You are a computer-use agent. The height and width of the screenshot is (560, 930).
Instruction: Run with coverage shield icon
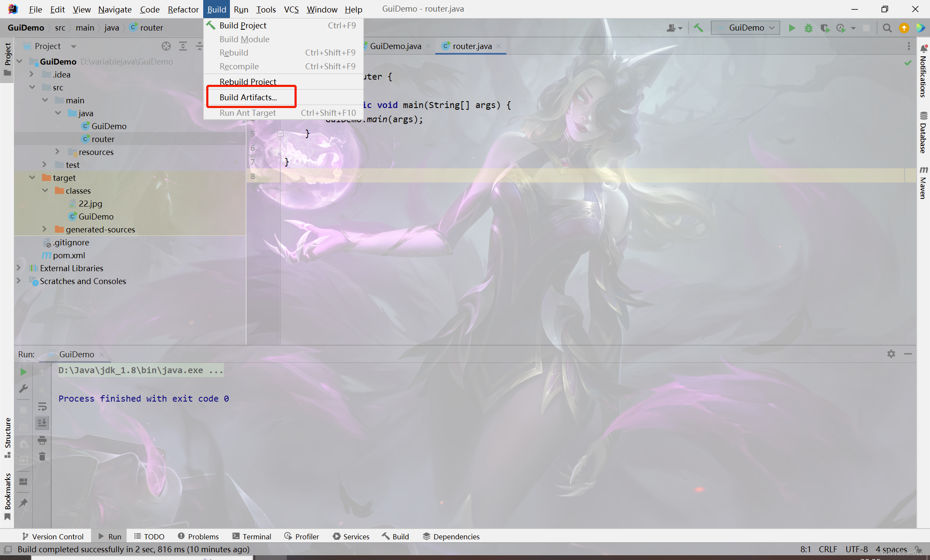825,28
